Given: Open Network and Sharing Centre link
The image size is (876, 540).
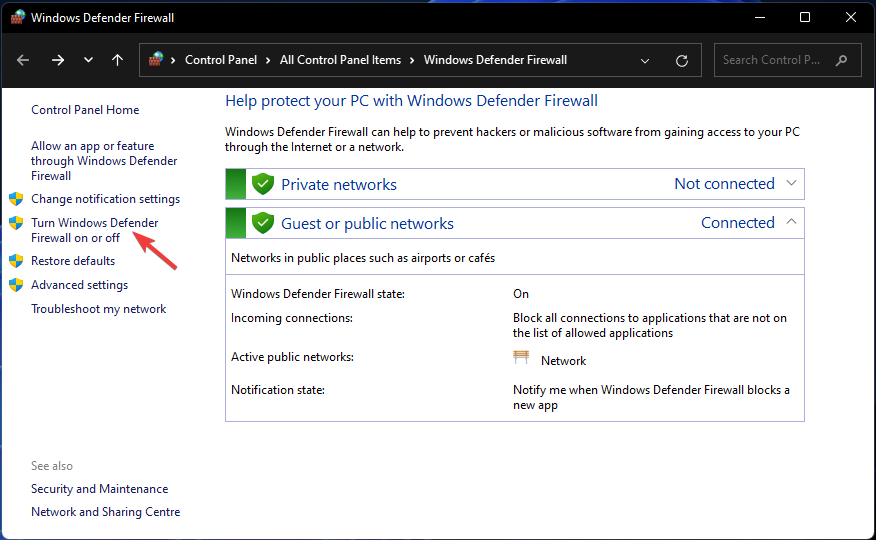Looking at the screenshot, I should click(x=106, y=512).
